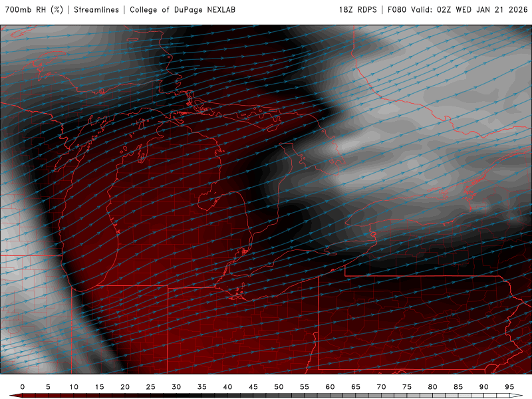The height and width of the screenshot is (399, 532).
Task: Click the '25' label on the RH scale
Action: pyautogui.click(x=151, y=387)
